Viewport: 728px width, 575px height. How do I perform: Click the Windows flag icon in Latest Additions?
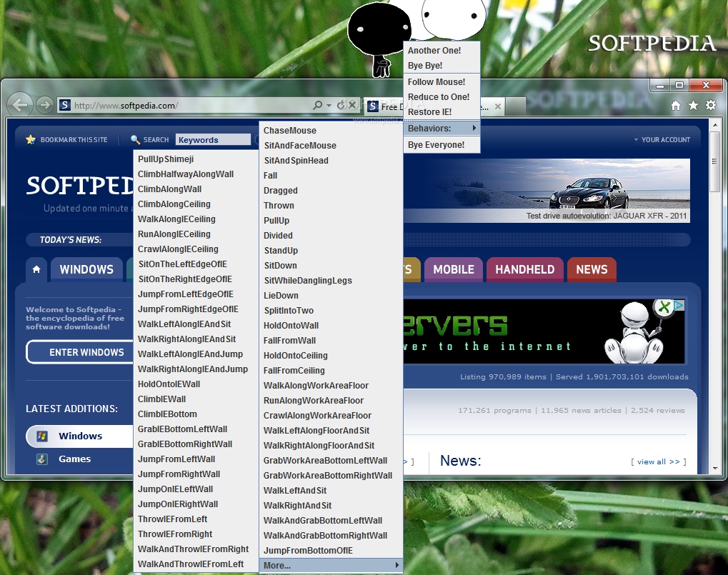(42, 436)
